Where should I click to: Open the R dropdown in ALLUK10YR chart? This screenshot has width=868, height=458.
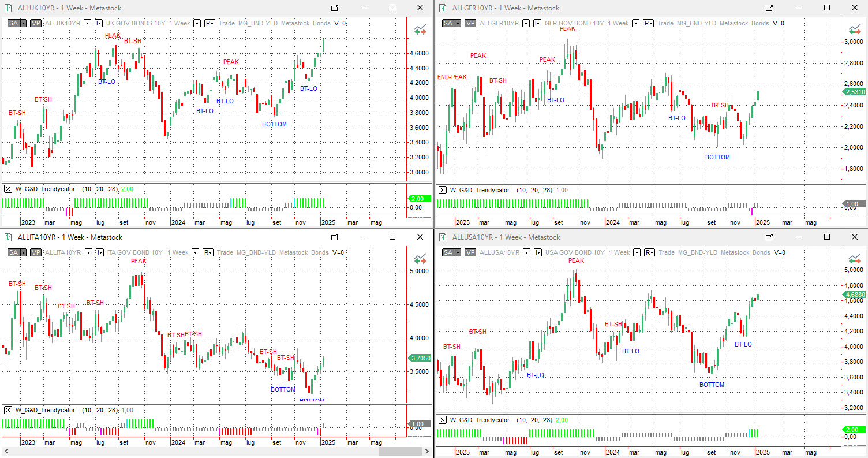click(x=209, y=23)
